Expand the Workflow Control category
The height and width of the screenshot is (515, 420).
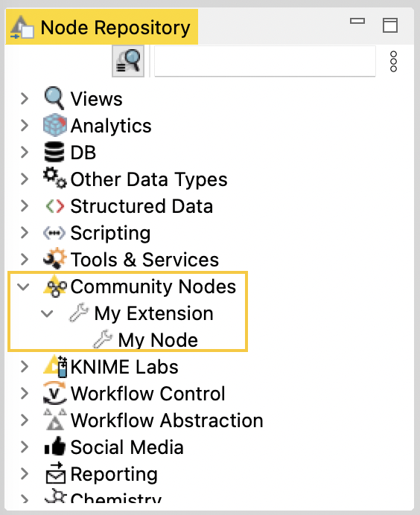click(x=25, y=393)
